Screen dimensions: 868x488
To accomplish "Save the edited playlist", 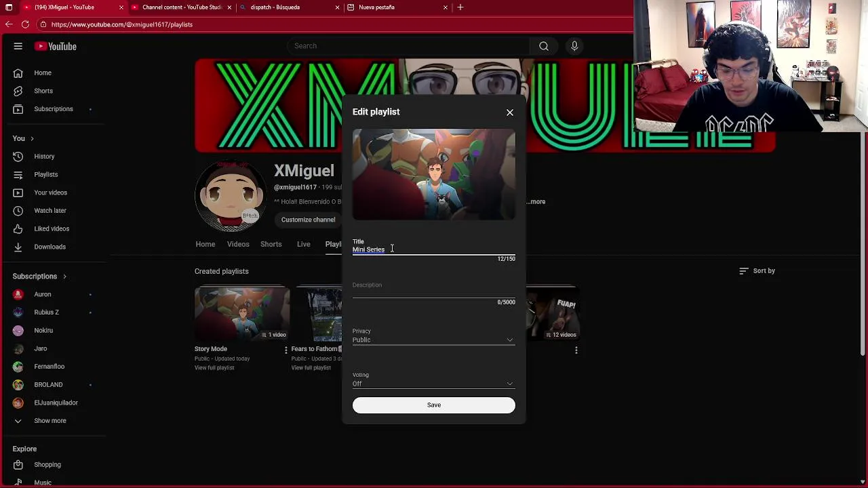I will (433, 405).
